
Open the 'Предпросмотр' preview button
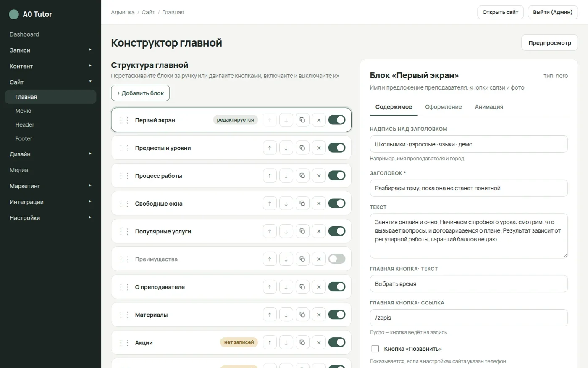pyautogui.click(x=550, y=43)
